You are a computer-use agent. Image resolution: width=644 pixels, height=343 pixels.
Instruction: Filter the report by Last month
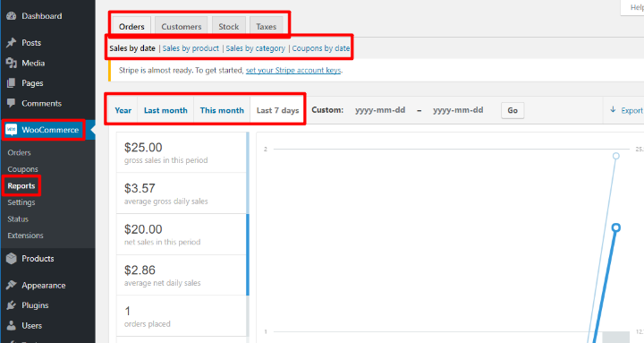(x=165, y=110)
